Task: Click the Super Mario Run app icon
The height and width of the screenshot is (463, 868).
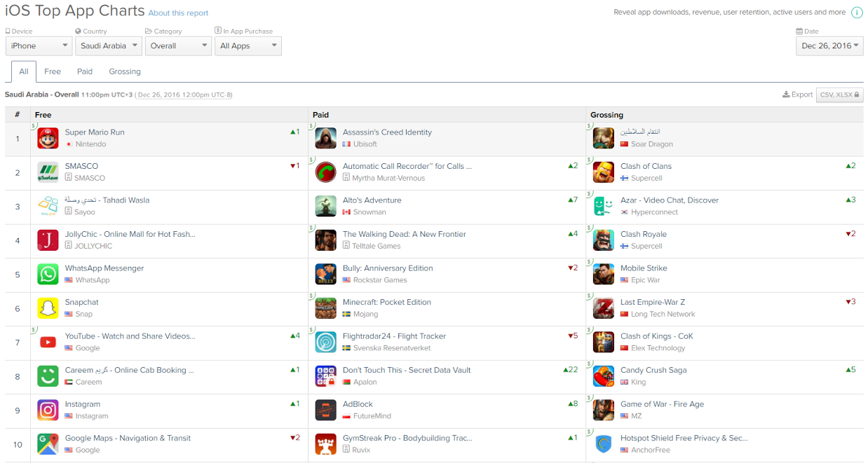Action: (x=48, y=138)
